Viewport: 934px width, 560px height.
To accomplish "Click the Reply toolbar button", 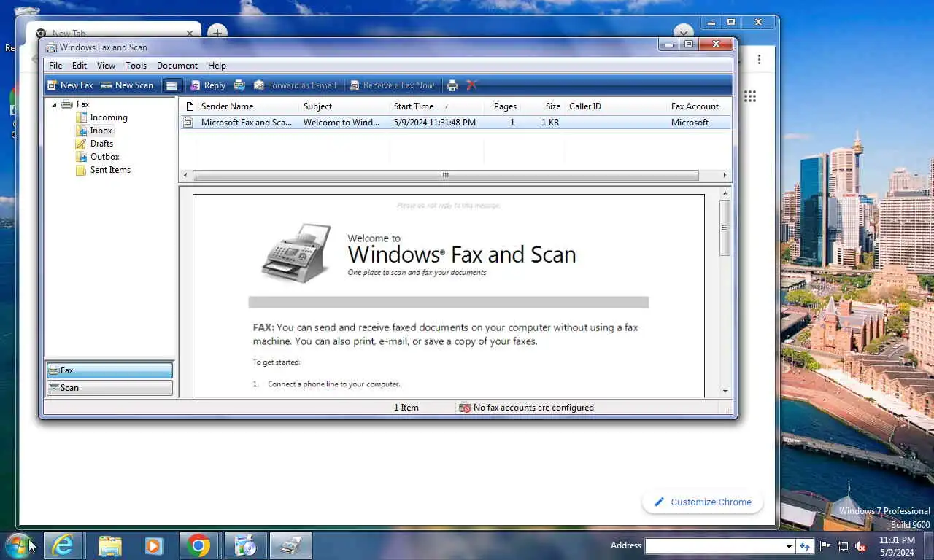I will click(207, 85).
